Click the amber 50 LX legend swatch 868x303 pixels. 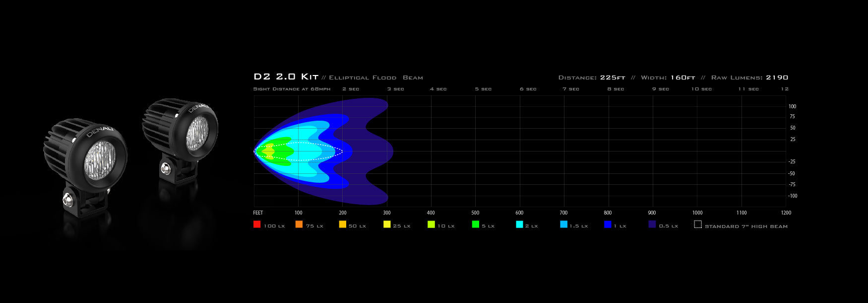pyautogui.click(x=342, y=225)
